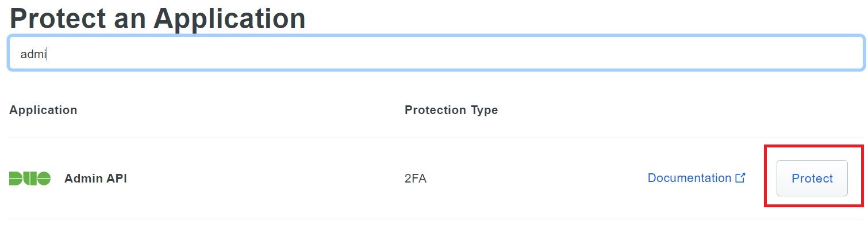This screenshot has height=228, width=868.
Task: Click the Protection Type column header
Action: (451, 110)
